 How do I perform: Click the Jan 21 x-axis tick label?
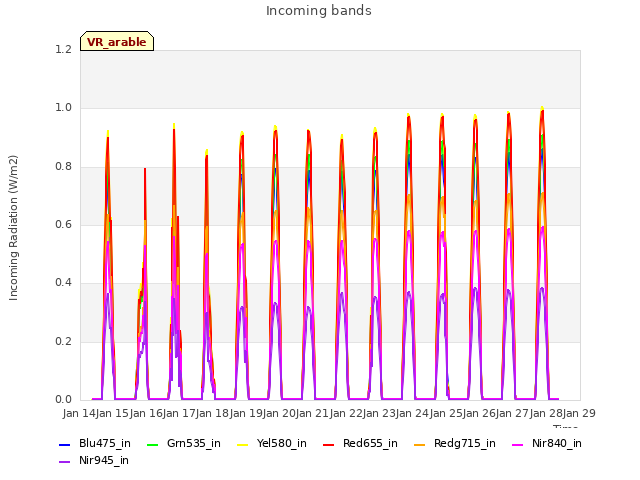[x=313, y=413]
